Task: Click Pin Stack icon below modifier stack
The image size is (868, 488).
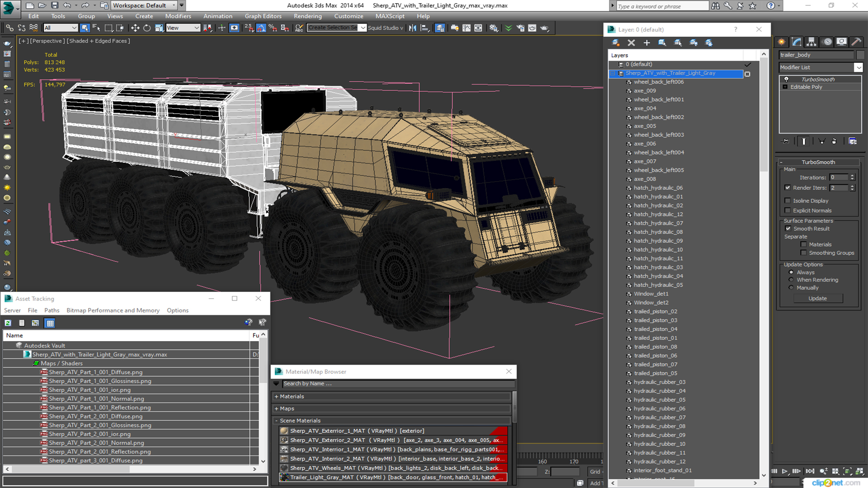Action: [x=786, y=141]
